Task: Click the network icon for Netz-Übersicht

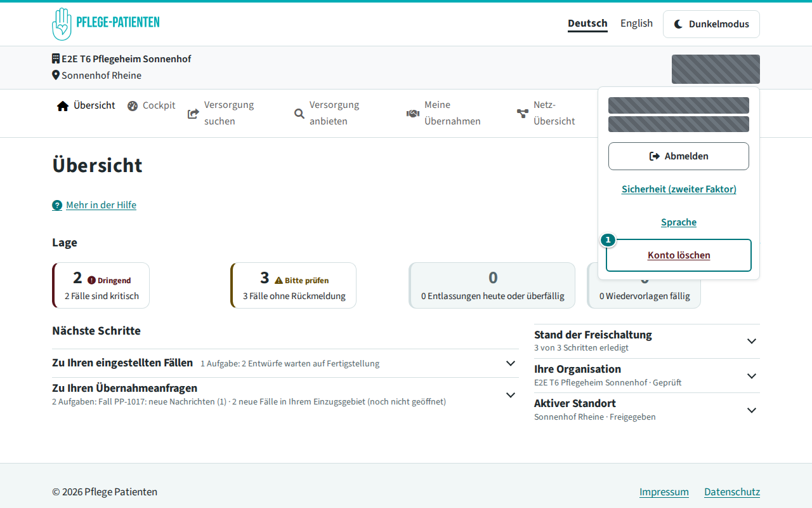Action: (523, 114)
